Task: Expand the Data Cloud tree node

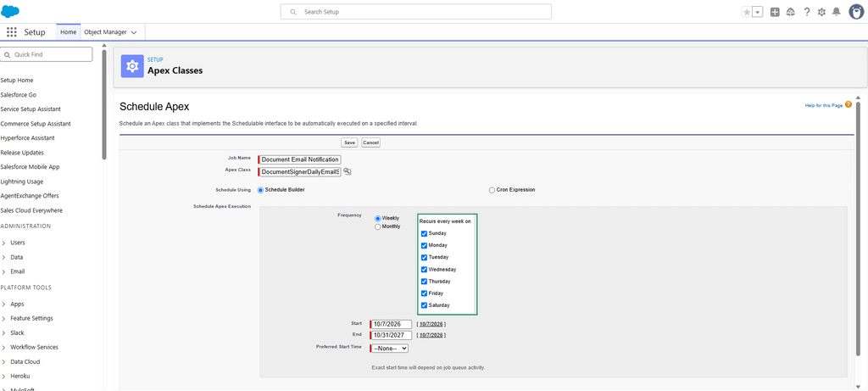Action: (4, 362)
